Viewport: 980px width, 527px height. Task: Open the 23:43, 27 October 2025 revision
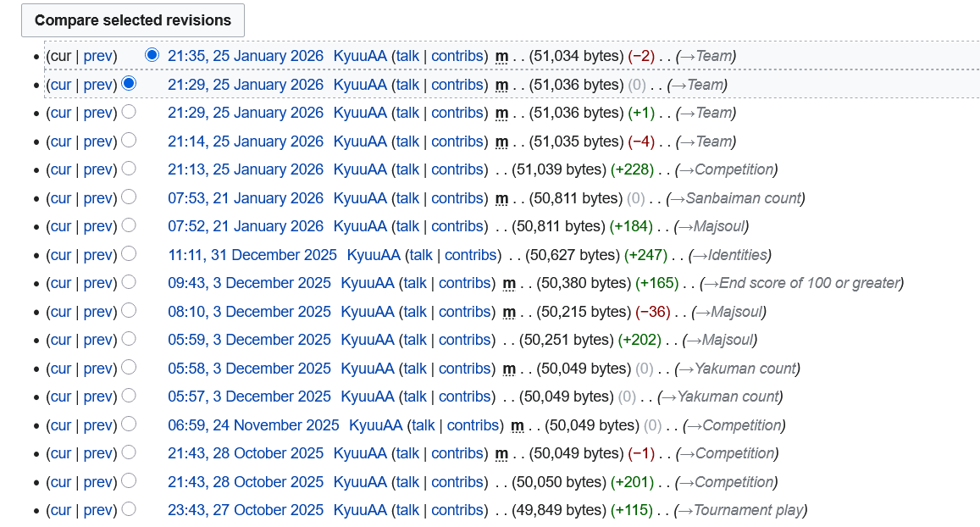pos(246,510)
